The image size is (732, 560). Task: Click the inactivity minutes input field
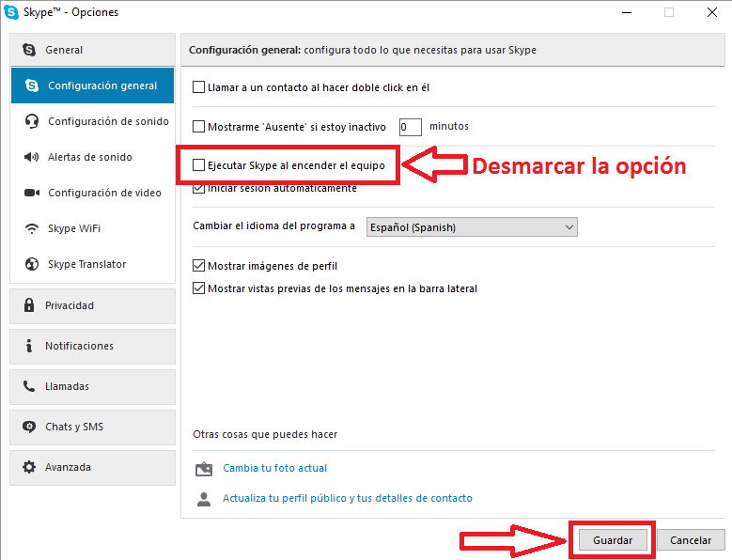[411, 127]
